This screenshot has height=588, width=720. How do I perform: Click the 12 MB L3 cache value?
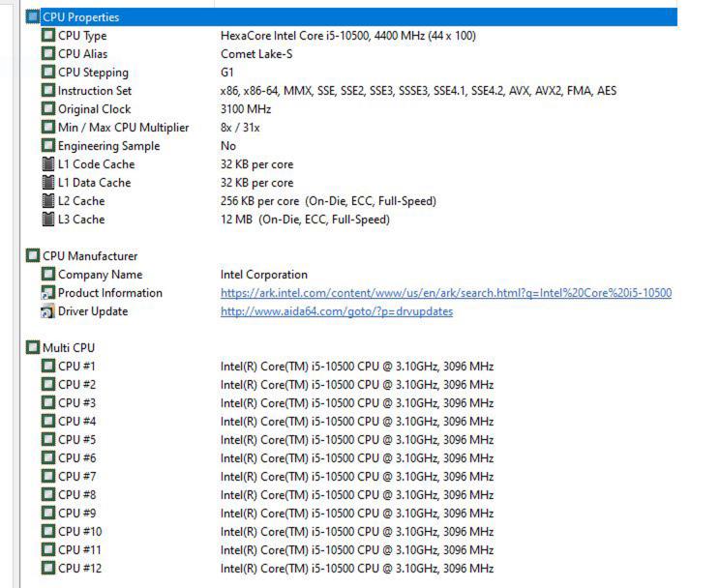(x=305, y=220)
